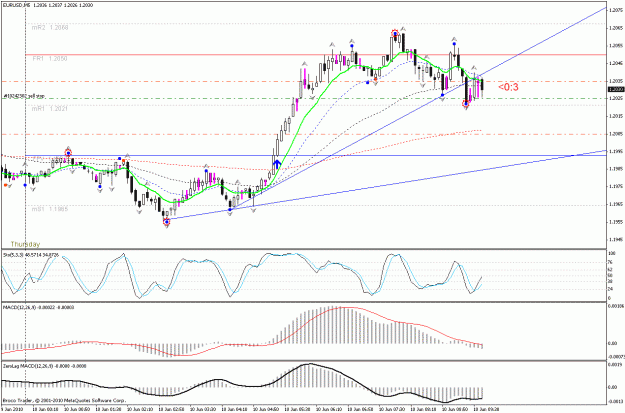
Task: Select the solid red FR1 horizontal line
Action: 316,54
